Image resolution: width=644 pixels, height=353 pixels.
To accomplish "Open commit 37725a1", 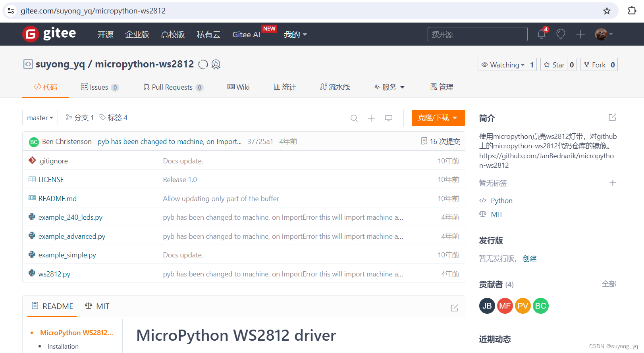I will pos(260,142).
